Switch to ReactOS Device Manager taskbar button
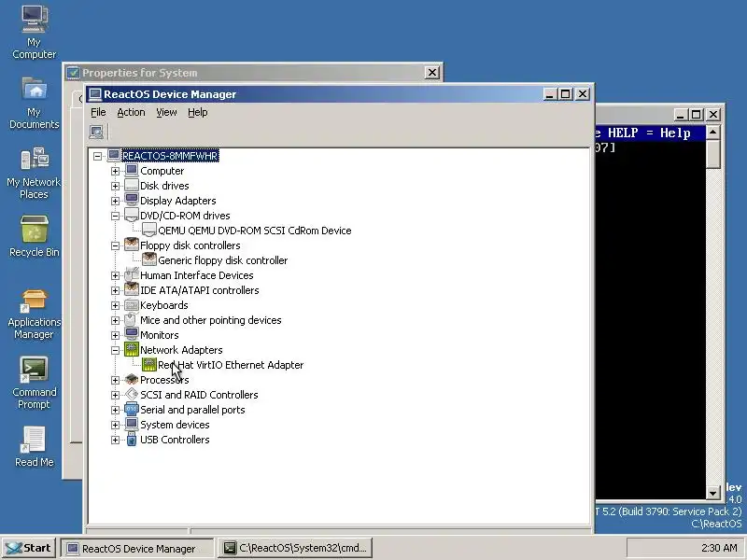The image size is (747, 560). pos(136,548)
